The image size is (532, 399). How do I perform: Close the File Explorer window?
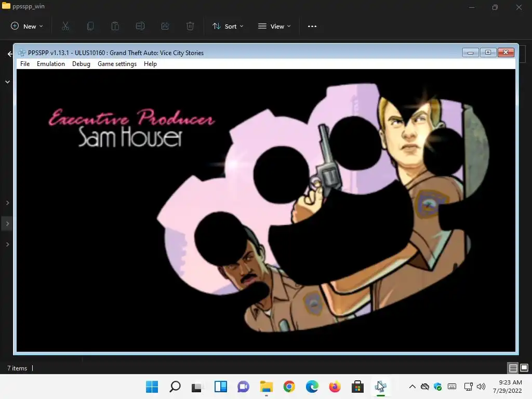click(519, 7)
